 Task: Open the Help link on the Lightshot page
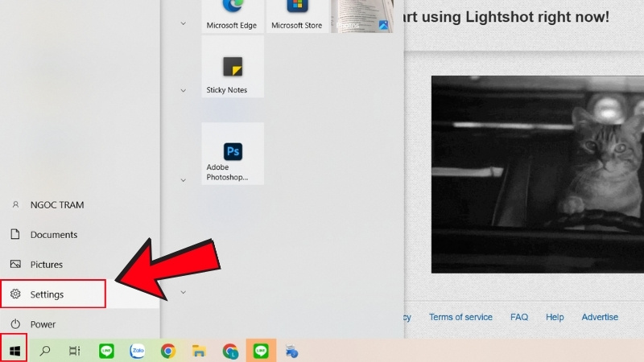point(555,317)
